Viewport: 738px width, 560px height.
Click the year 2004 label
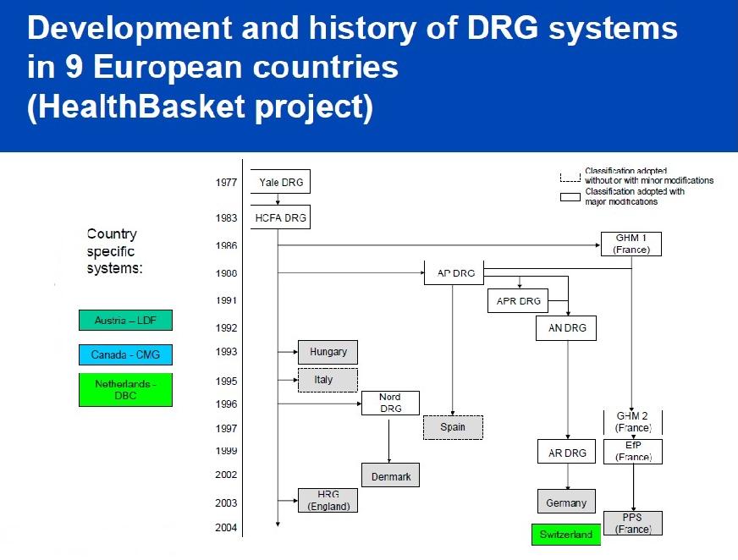[226, 528]
